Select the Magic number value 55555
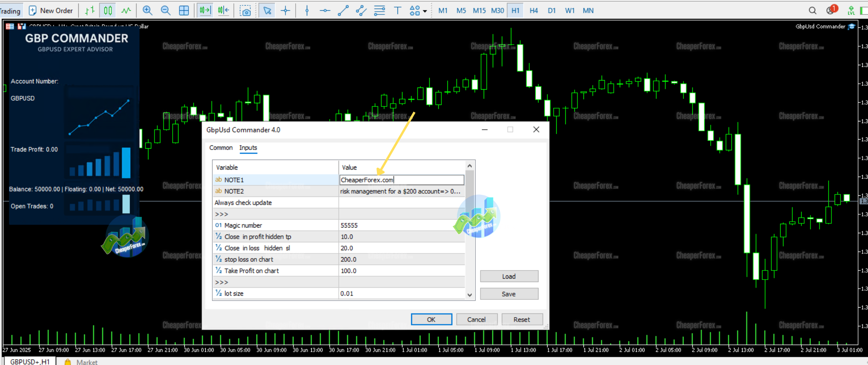Viewport: 868px width, 365px height. (402, 225)
